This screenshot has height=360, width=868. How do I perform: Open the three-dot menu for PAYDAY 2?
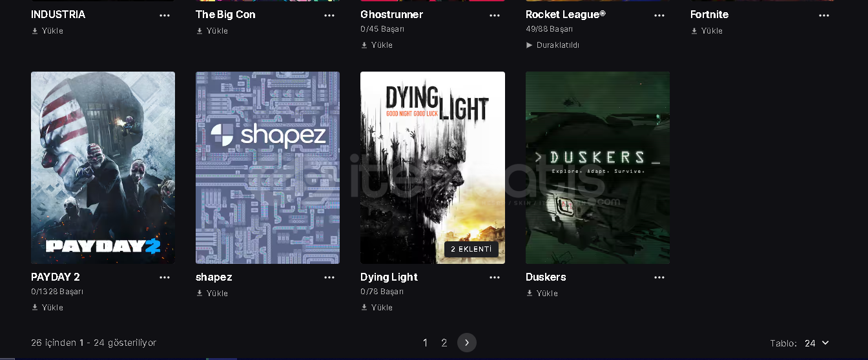pyautogui.click(x=165, y=277)
